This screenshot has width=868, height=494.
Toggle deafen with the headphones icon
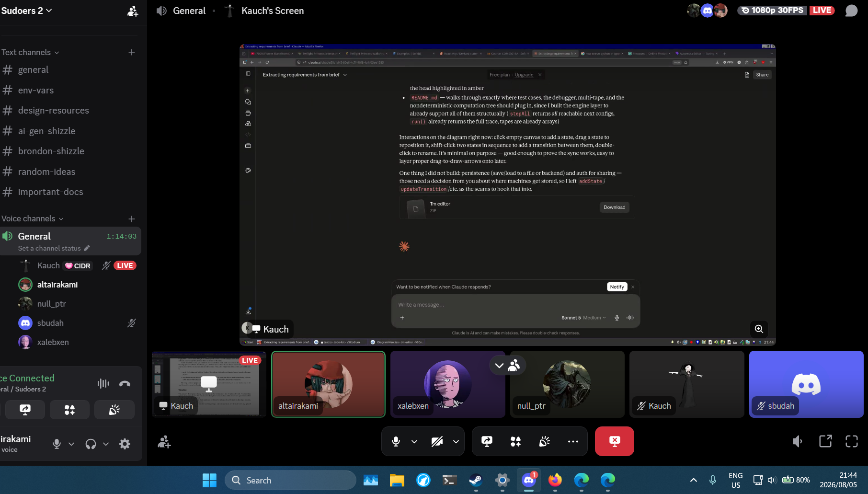[x=91, y=444]
